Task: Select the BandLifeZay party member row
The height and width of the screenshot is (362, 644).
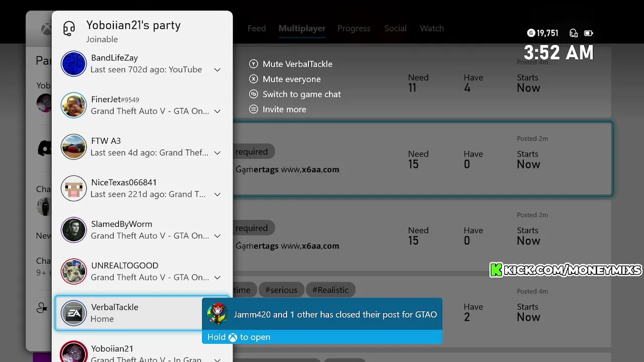Action: pyautogui.click(x=142, y=64)
